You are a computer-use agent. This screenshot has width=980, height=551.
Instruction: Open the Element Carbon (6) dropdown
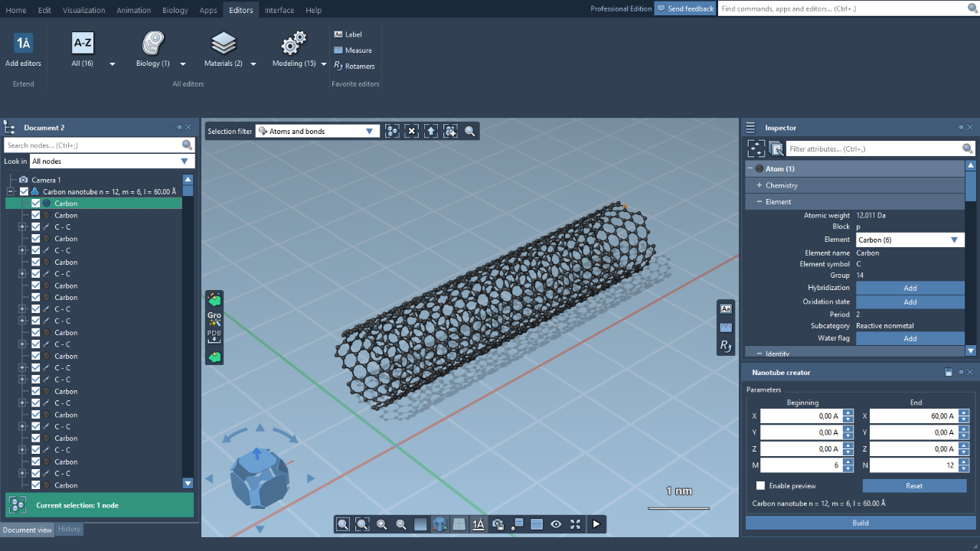[952, 240]
